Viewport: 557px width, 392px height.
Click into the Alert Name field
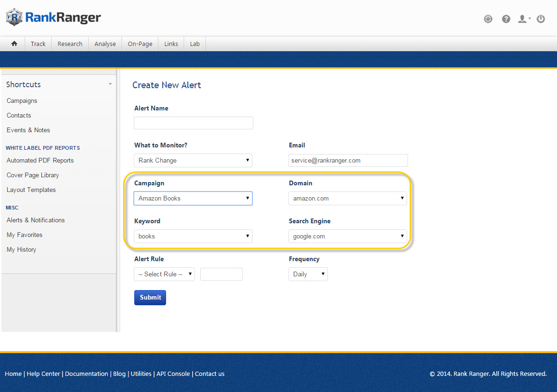coord(193,123)
